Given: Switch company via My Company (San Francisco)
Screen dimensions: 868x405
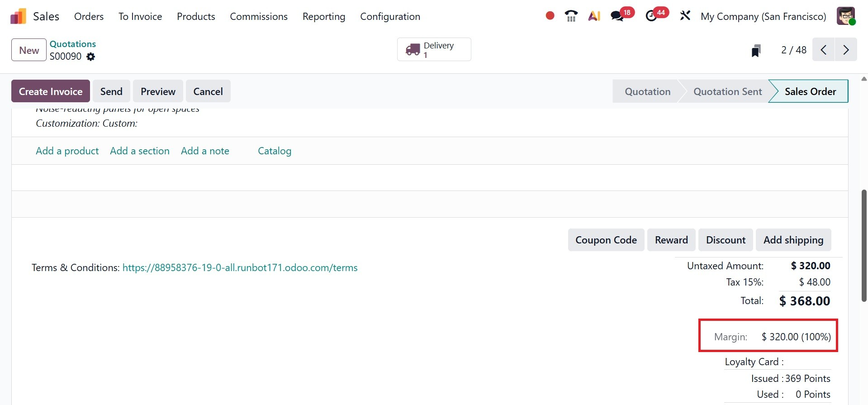Looking at the screenshot, I should pyautogui.click(x=764, y=16).
